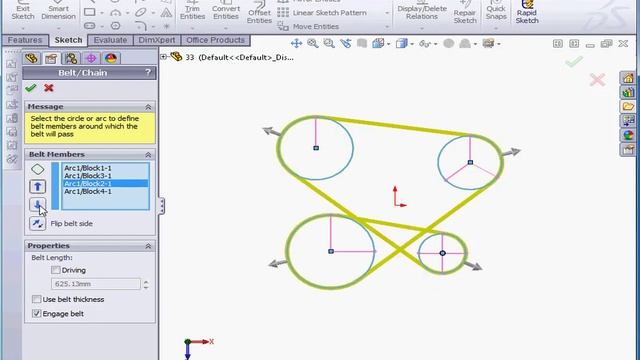Toggle Rapid Sketch
This screenshot has width=640, height=360.
coord(527,13)
